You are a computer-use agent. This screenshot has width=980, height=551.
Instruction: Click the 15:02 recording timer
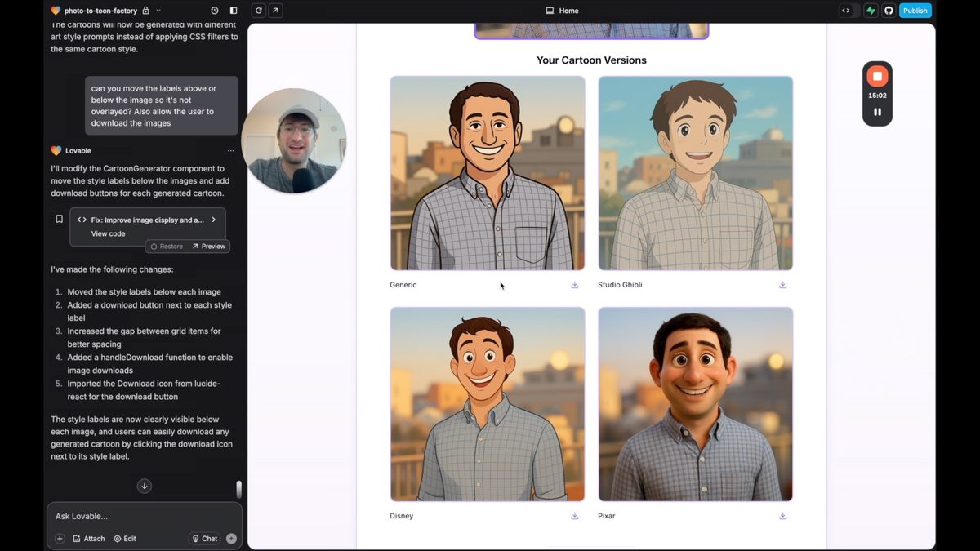click(x=877, y=96)
